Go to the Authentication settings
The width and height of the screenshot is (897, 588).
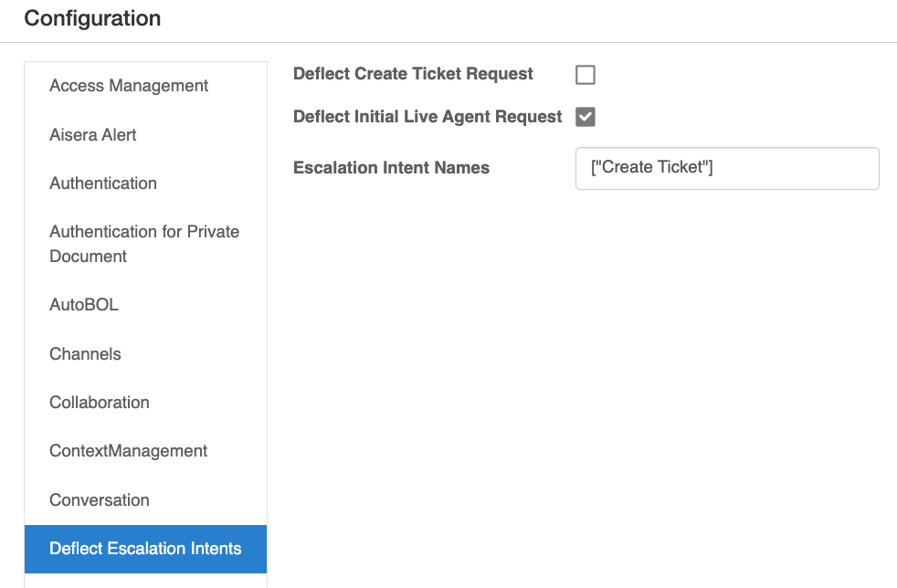(103, 184)
